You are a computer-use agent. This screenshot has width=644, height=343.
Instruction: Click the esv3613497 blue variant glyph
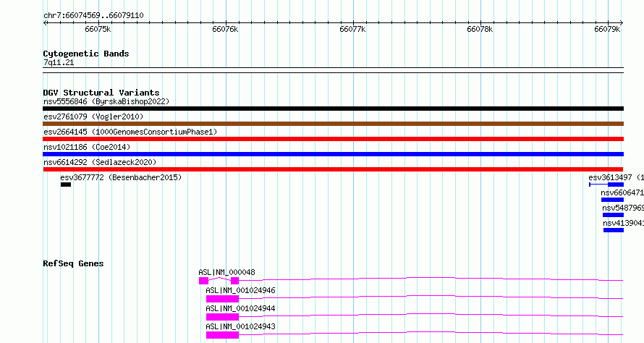coord(606,185)
